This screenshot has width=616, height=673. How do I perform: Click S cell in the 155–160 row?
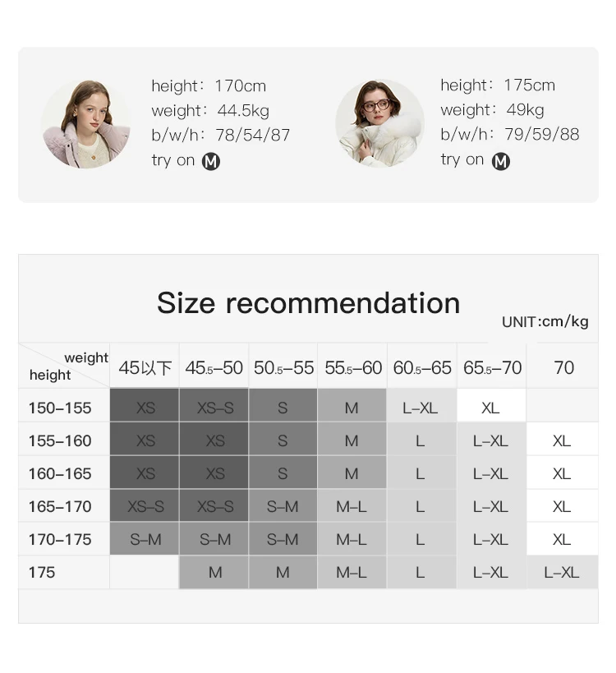(283, 439)
